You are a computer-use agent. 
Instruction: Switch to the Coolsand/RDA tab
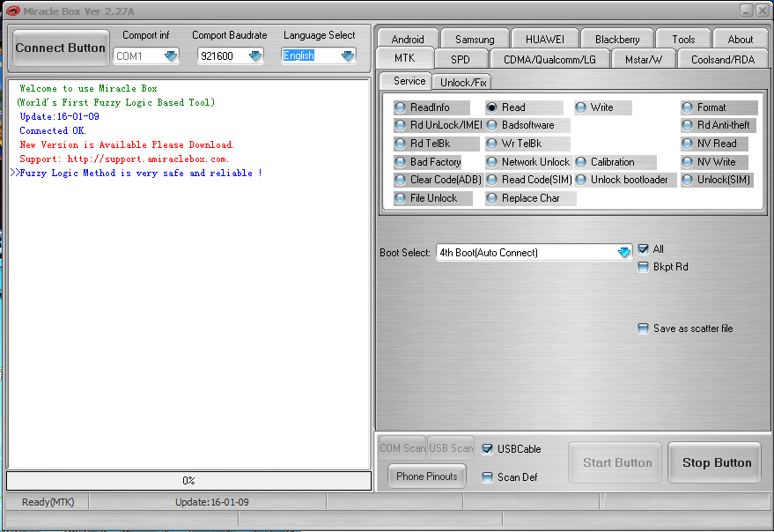coord(723,59)
